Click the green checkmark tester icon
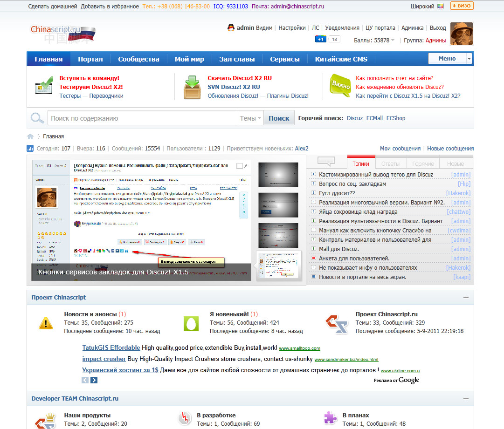Image resolution: width=504 pixels, height=429 pixels. point(44,85)
